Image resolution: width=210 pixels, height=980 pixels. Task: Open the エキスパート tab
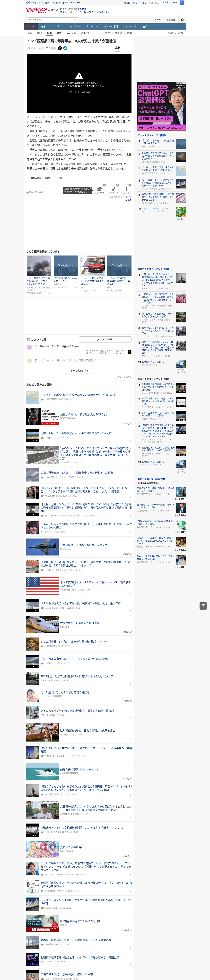point(72,27)
